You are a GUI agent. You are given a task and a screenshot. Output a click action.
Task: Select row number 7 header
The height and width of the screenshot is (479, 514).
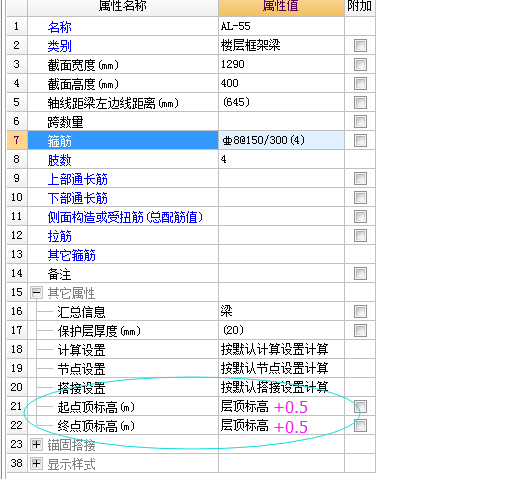pyautogui.click(x=17, y=140)
